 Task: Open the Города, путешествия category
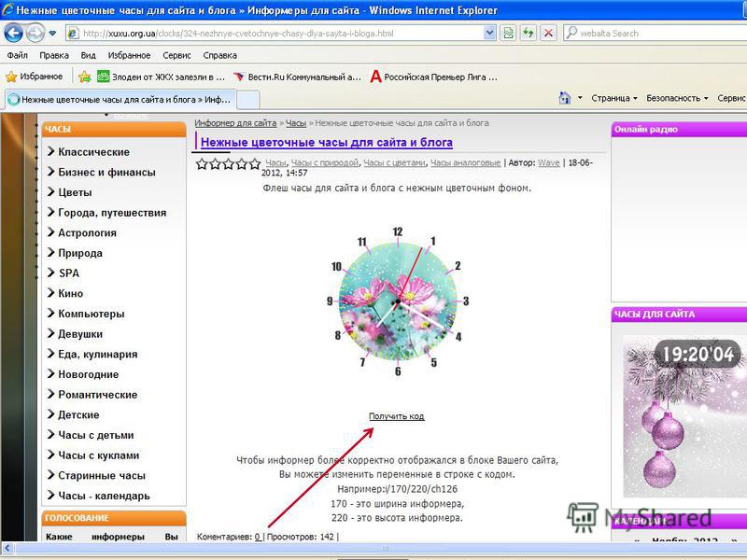[112, 213]
